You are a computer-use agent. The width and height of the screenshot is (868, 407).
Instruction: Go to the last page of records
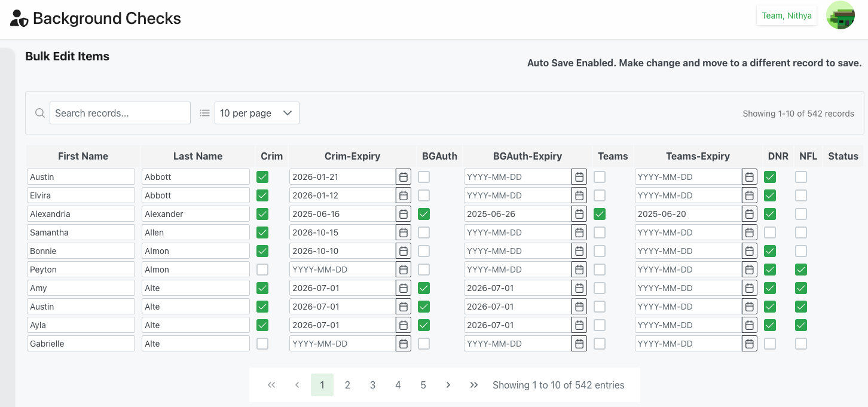click(x=474, y=385)
